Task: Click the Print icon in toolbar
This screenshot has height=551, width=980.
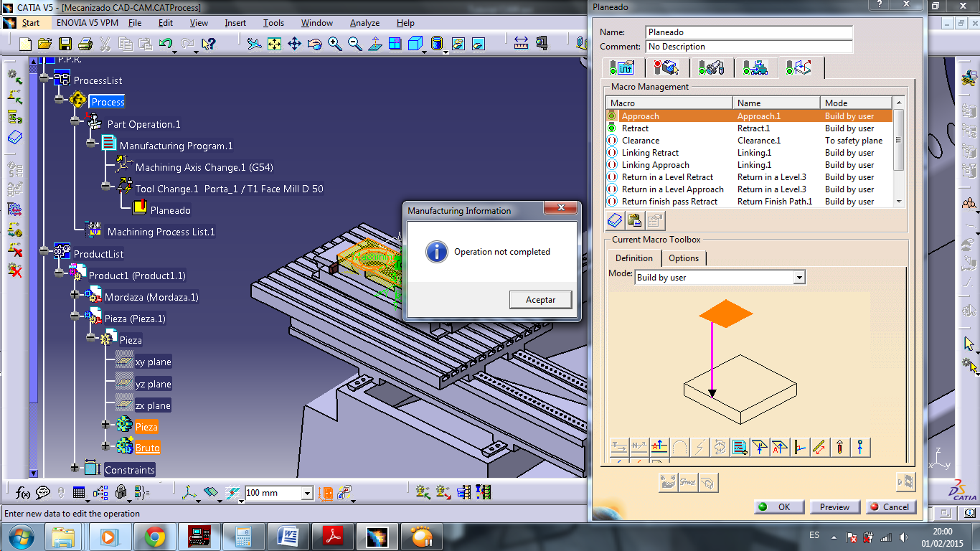Action: point(84,44)
